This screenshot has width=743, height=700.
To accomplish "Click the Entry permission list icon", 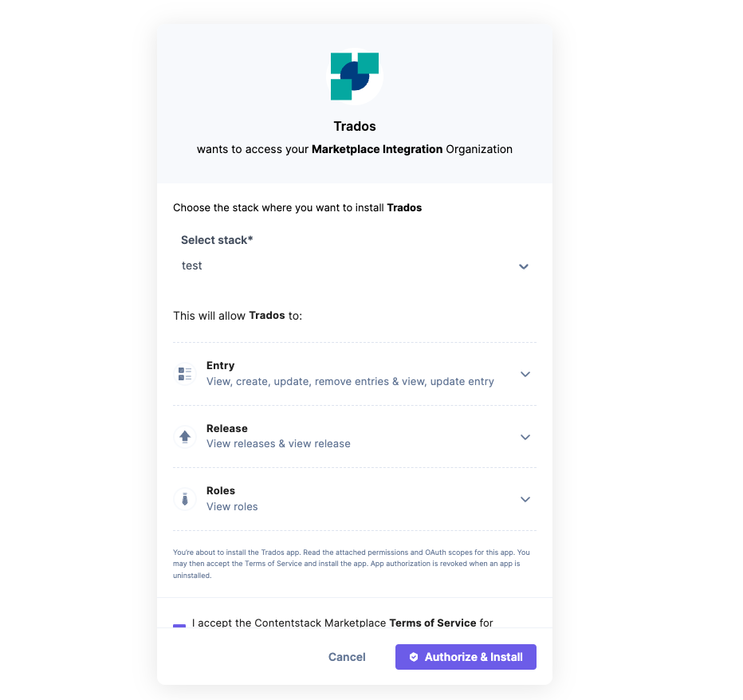I will (x=185, y=374).
